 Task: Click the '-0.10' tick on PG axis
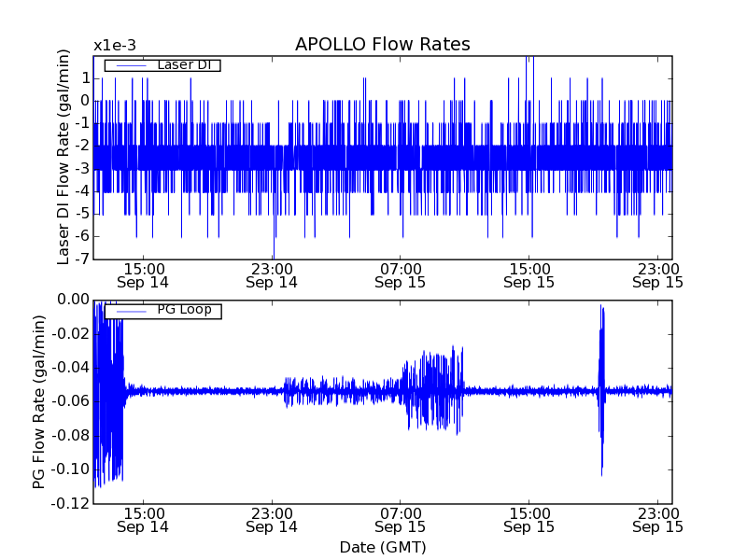(71, 469)
